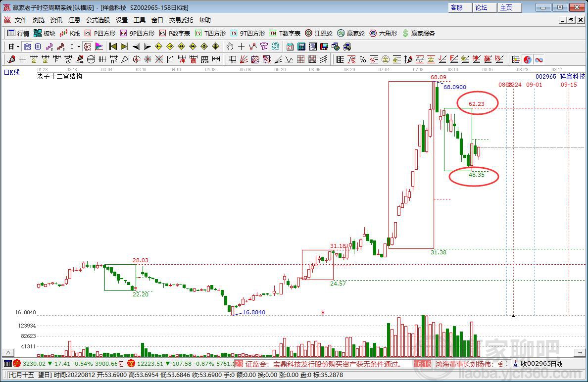This screenshot has width=588, height=382.
Task: Click the 沪 Shanghai index status icon
Action: (x=17, y=364)
